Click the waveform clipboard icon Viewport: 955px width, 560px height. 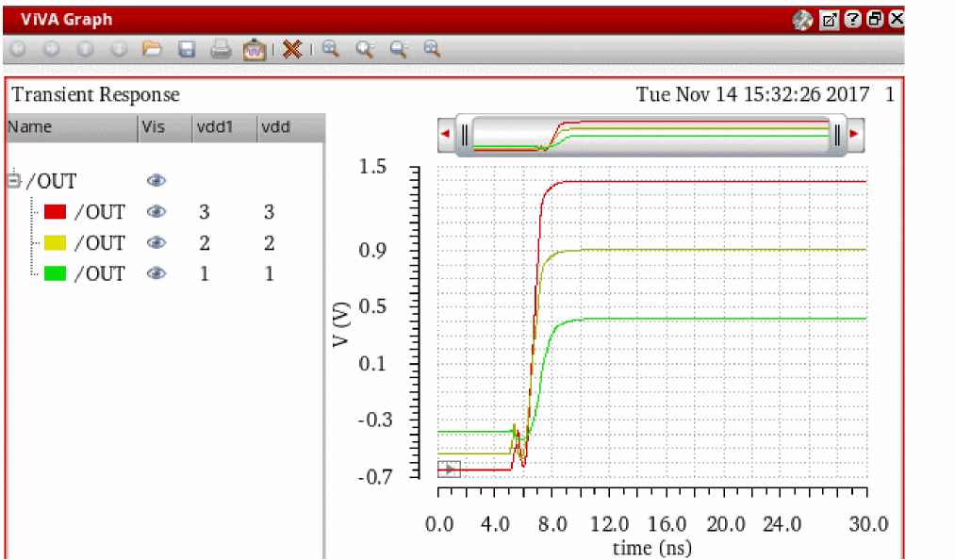tap(255, 49)
